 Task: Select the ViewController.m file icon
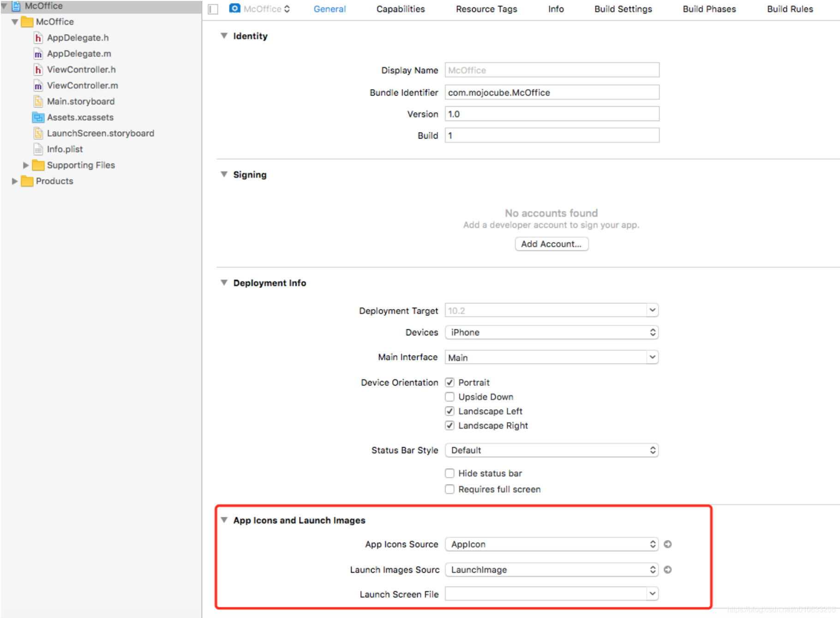point(38,86)
